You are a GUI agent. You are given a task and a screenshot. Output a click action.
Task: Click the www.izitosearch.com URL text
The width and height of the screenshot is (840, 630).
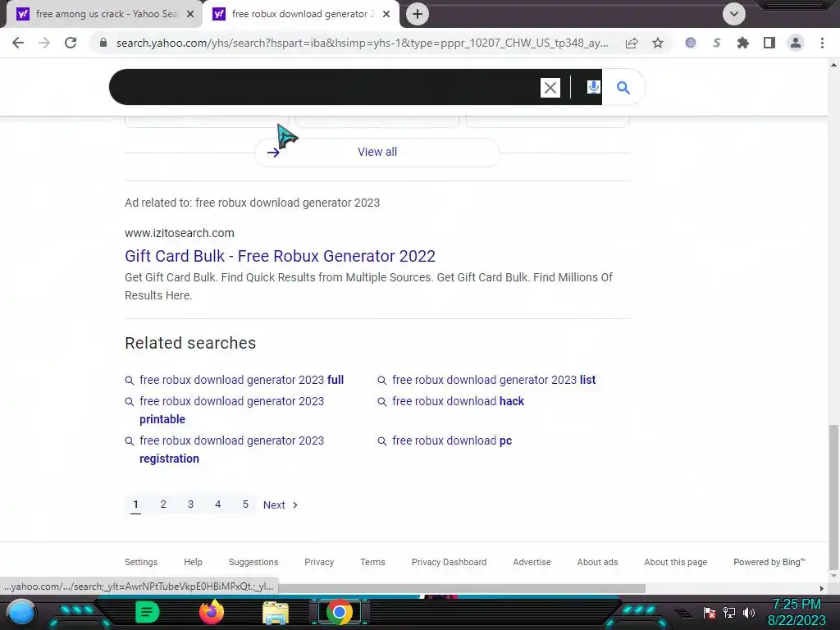pyautogui.click(x=180, y=233)
